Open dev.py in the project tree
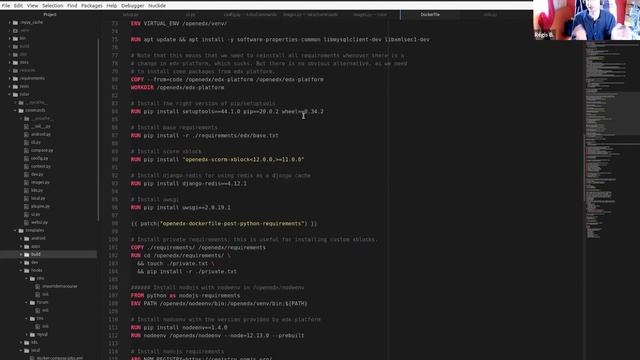The image size is (640, 360). pos(37,174)
